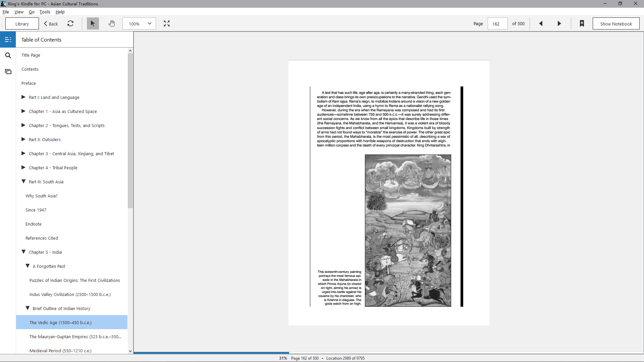Open Medieval Period section
Image resolution: width=644 pixels, height=362 pixels.
pyautogui.click(x=60, y=351)
